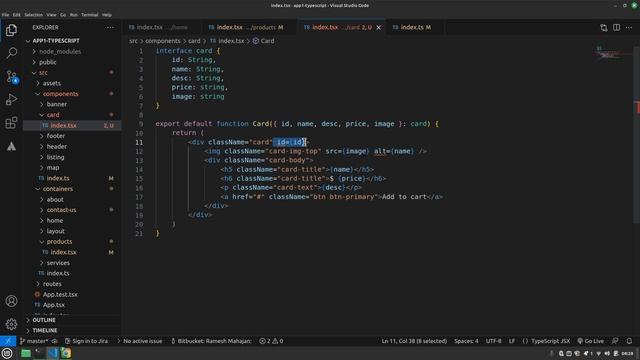Collapse the products folder
The height and width of the screenshot is (360, 640).
coord(72,242)
